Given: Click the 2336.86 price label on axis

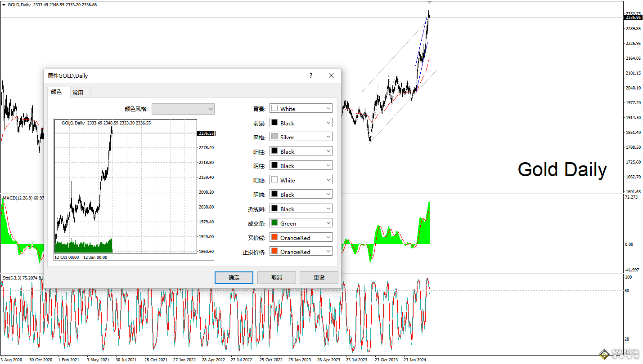Looking at the screenshot, I should tap(633, 17).
